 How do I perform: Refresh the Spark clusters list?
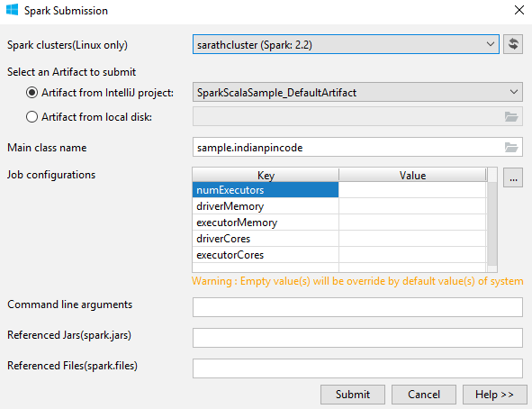[513, 44]
